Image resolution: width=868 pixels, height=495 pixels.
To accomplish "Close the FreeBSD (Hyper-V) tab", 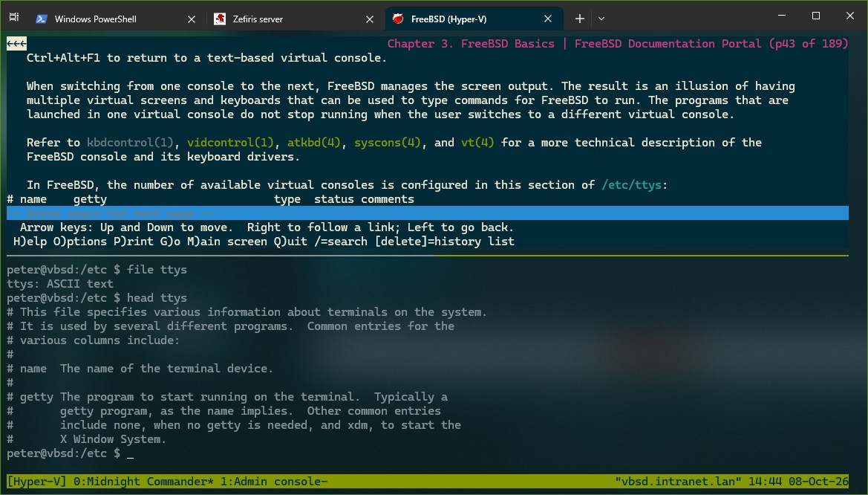I will [548, 19].
